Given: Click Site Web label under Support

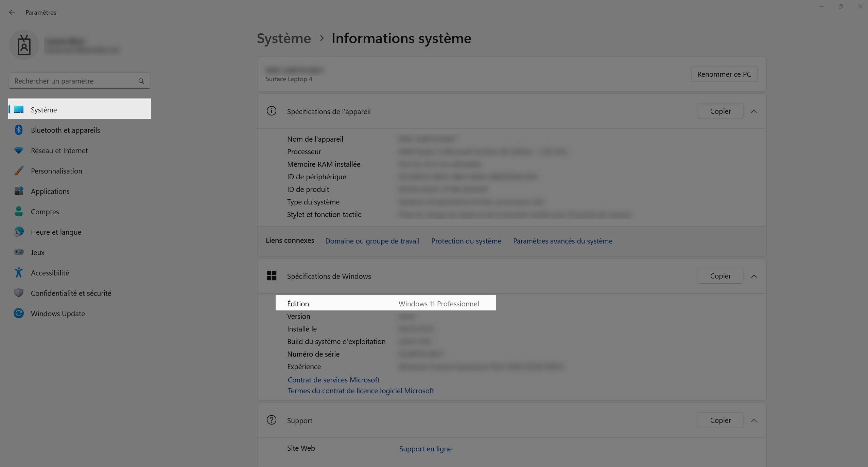Looking at the screenshot, I should point(301,448).
